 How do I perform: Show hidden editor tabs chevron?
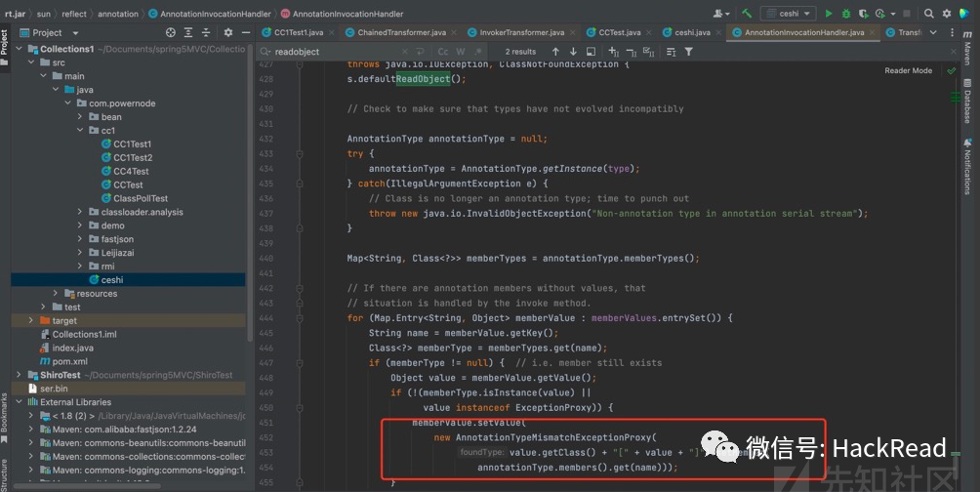933,32
